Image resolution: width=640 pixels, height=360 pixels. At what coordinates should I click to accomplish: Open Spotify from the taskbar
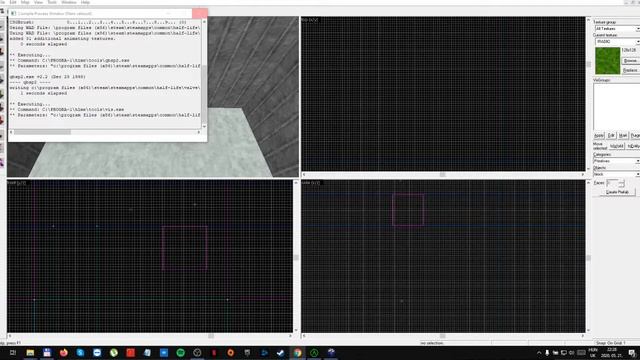180,353
